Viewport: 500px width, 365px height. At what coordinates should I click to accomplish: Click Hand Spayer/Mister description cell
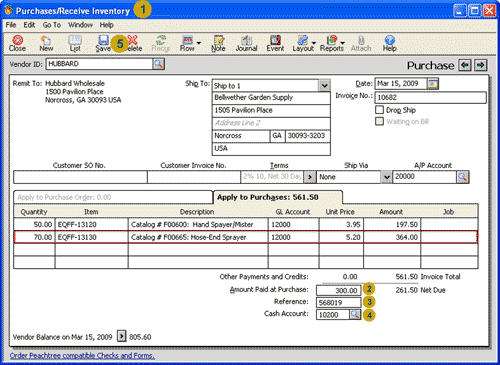click(198, 224)
